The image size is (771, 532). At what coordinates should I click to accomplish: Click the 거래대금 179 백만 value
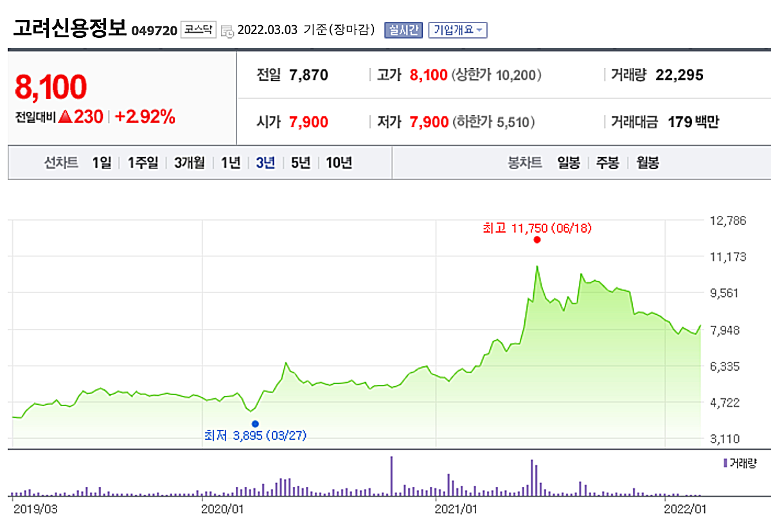693,122
